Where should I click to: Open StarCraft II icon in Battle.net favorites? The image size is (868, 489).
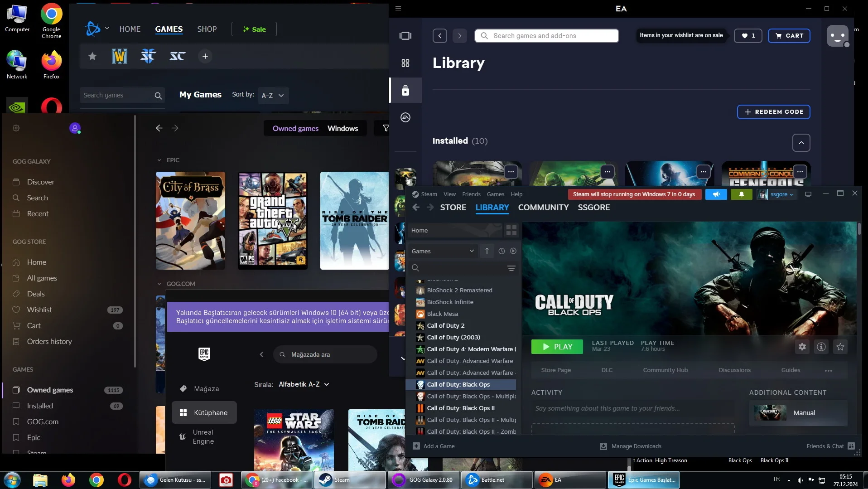click(148, 56)
